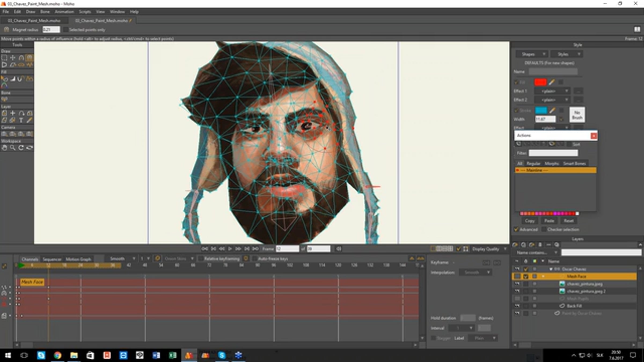Open the Bone menu
This screenshot has height=362, width=644.
point(45,12)
